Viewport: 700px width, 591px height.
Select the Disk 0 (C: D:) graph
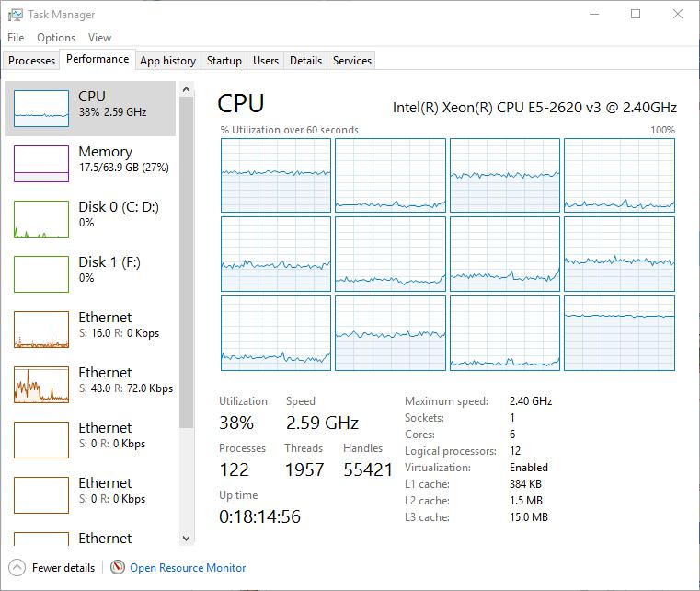click(x=41, y=219)
